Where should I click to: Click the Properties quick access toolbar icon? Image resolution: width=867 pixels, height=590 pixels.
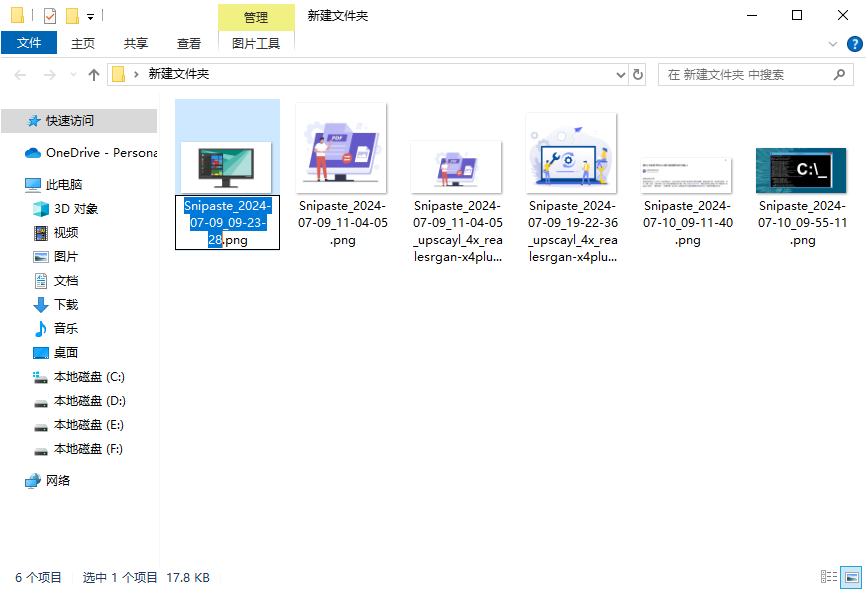(x=50, y=16)
